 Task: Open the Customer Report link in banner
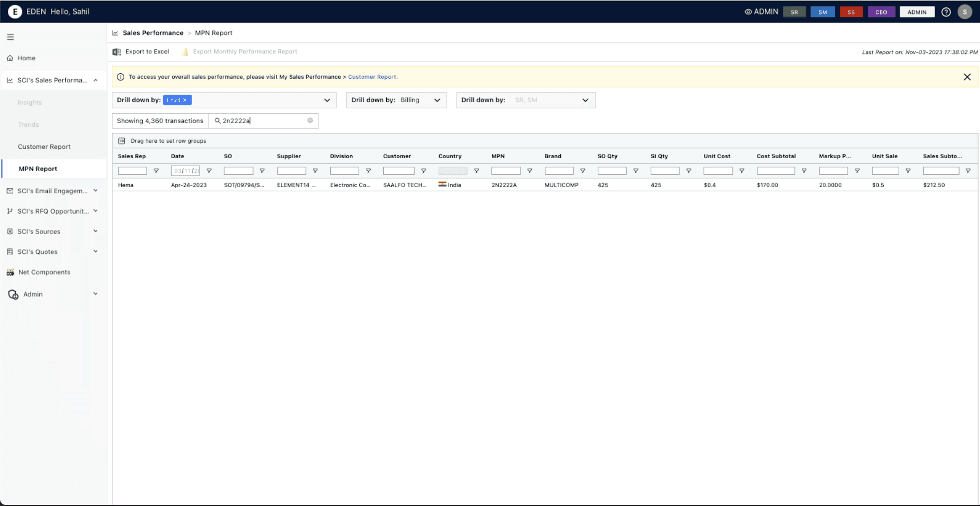click(372, 77)
